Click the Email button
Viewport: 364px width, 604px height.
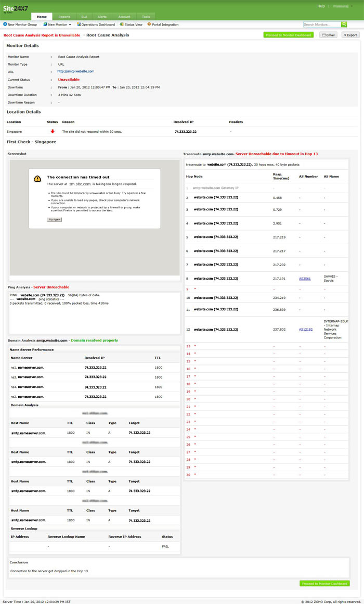tap(328, 35)
